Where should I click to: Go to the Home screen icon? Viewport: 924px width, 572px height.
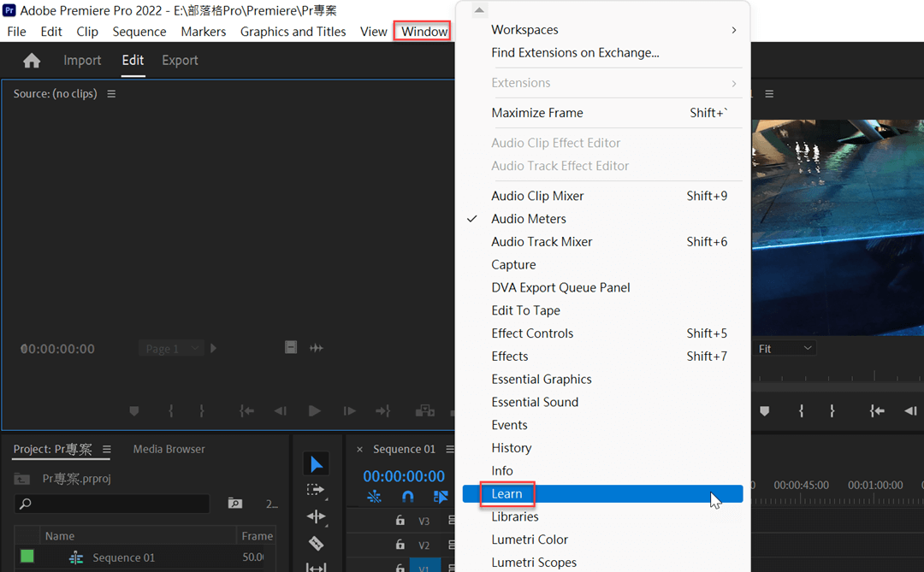(x=32, y=61)
